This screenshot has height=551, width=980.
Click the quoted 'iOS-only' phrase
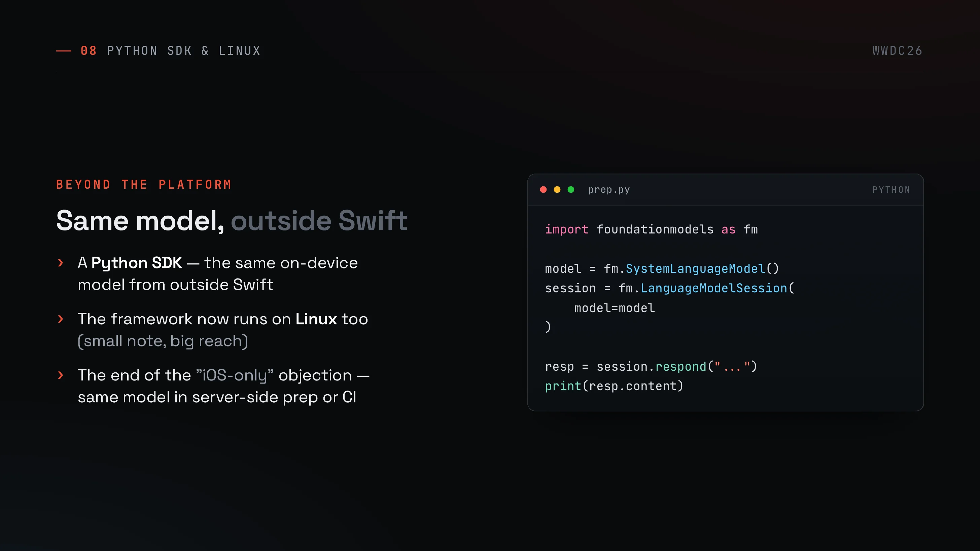tap(235, 375)
